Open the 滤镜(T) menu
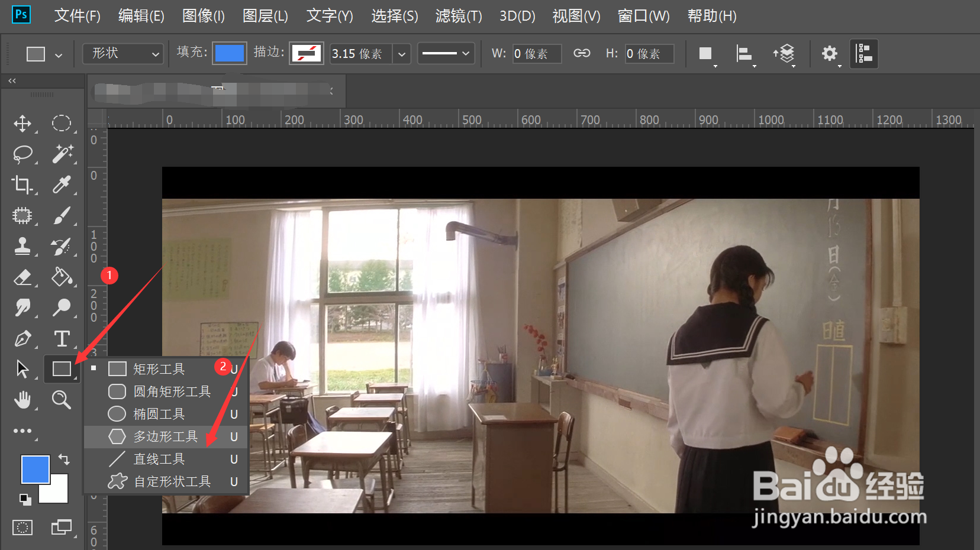The image size is (980, 550). (459, 16)
